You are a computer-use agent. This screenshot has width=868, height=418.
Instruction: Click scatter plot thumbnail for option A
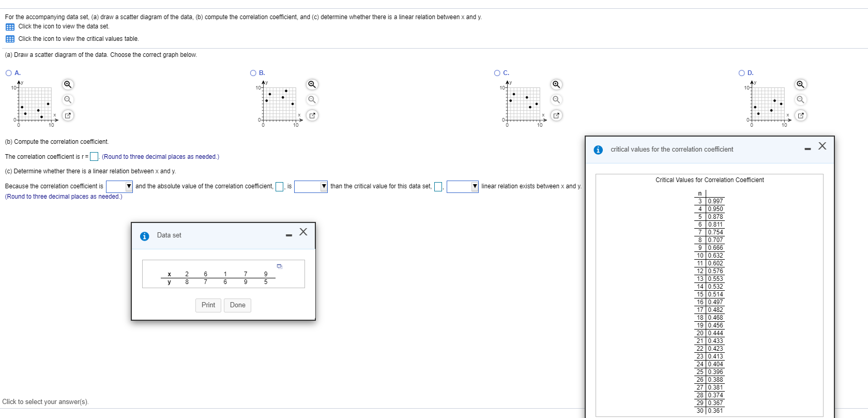[x=35, y=103]
